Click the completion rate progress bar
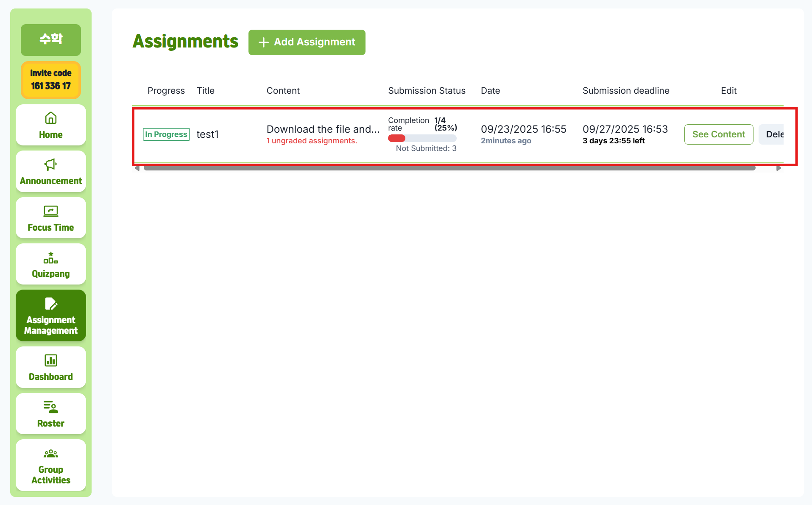812x505 pixels. click(x=422, y=138)
